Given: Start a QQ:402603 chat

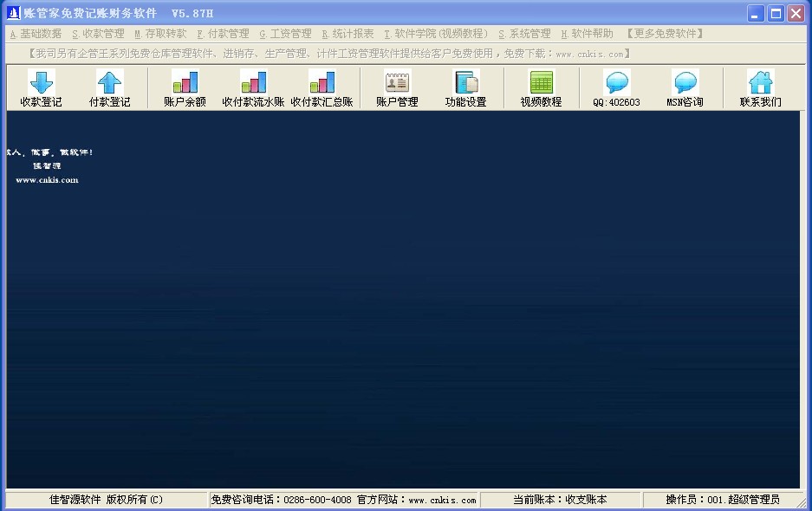Looking at the screenshot, I should pos(615,87).
